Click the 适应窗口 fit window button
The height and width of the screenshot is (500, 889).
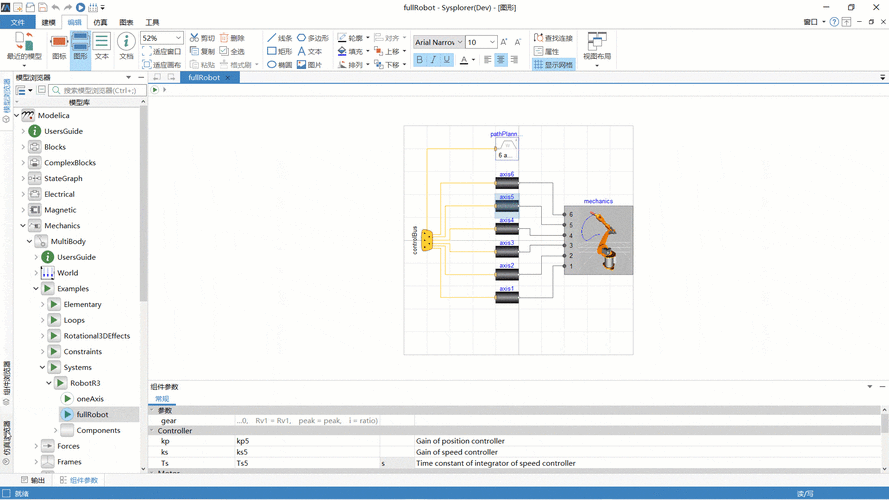[x=162, y=51]
